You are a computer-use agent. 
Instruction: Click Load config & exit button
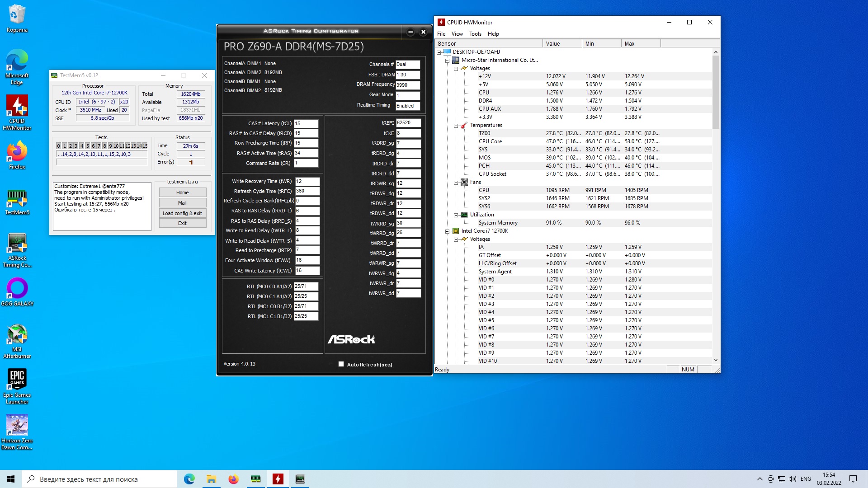tap(182, 213)
